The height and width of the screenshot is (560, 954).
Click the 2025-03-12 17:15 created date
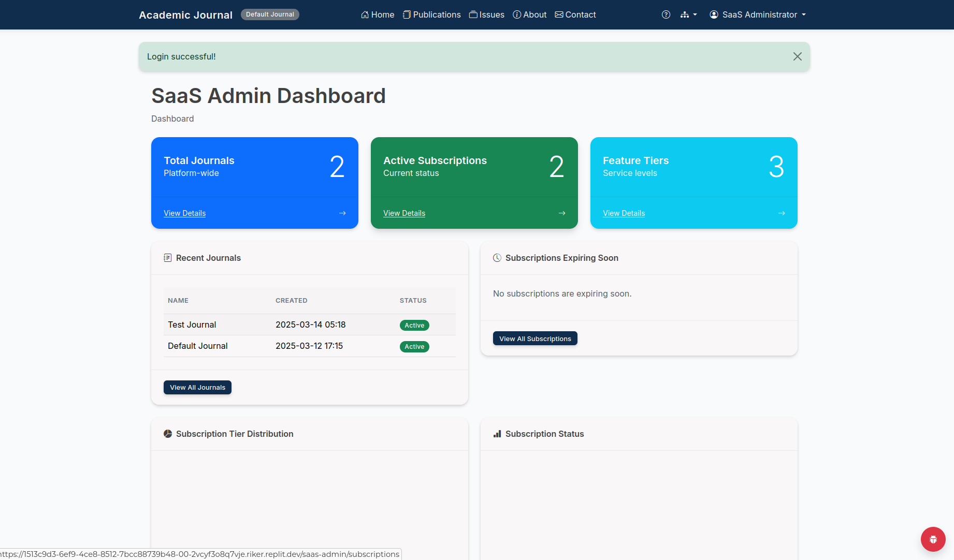click(x=309, y=346)
